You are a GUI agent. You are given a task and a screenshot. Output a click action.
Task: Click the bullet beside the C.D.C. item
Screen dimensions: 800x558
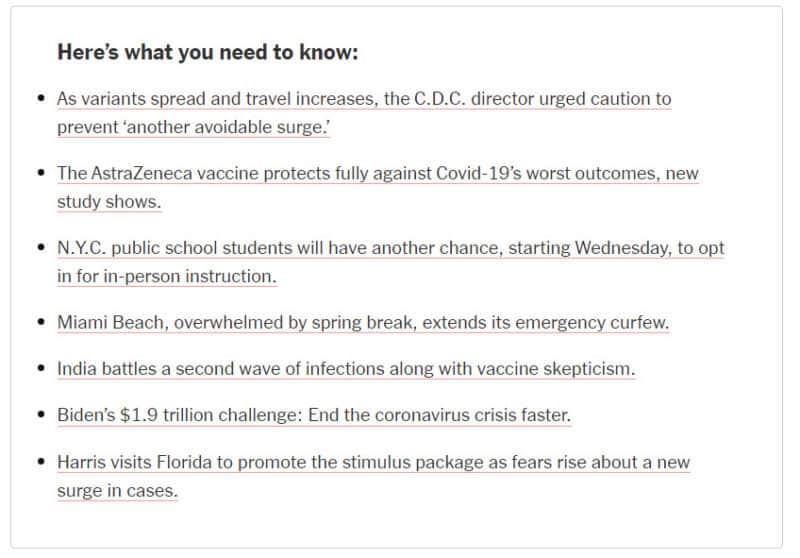41,97
